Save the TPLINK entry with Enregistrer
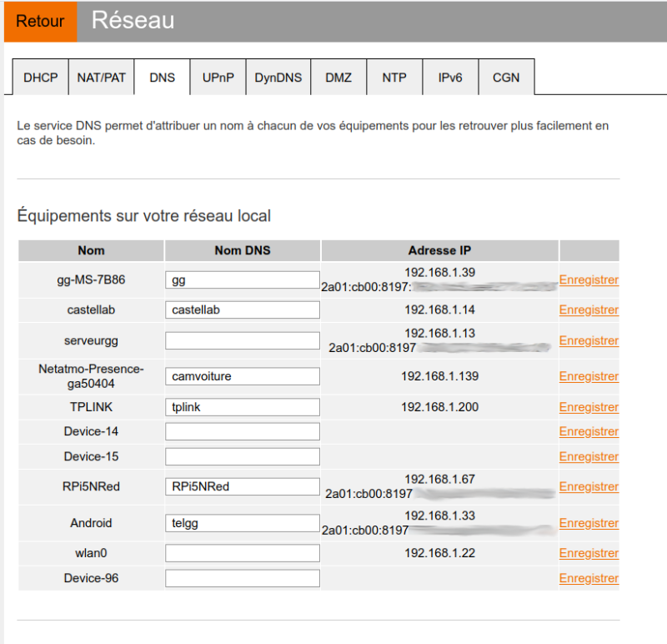The image size is (667, 644). (x=589, y=407)
